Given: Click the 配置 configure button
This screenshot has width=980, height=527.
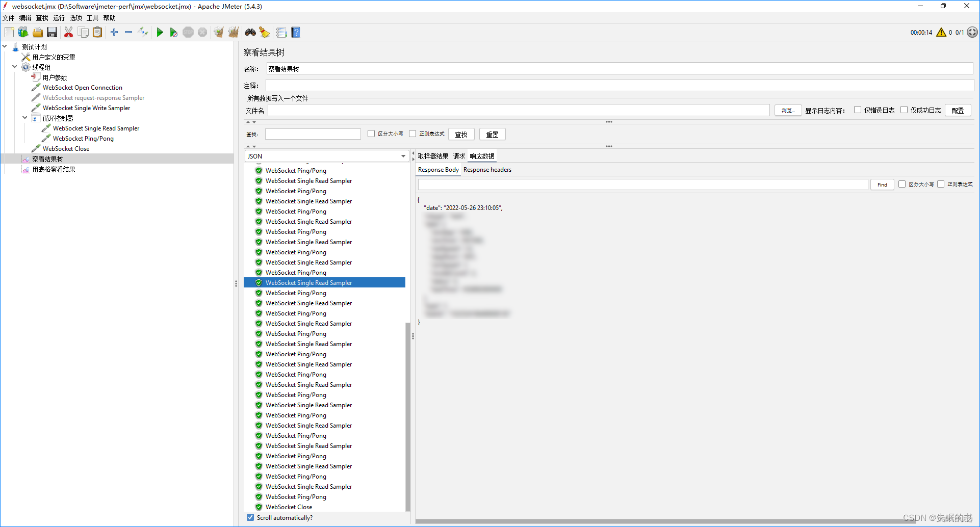Looking at the screenshot, I should (958, 111).
